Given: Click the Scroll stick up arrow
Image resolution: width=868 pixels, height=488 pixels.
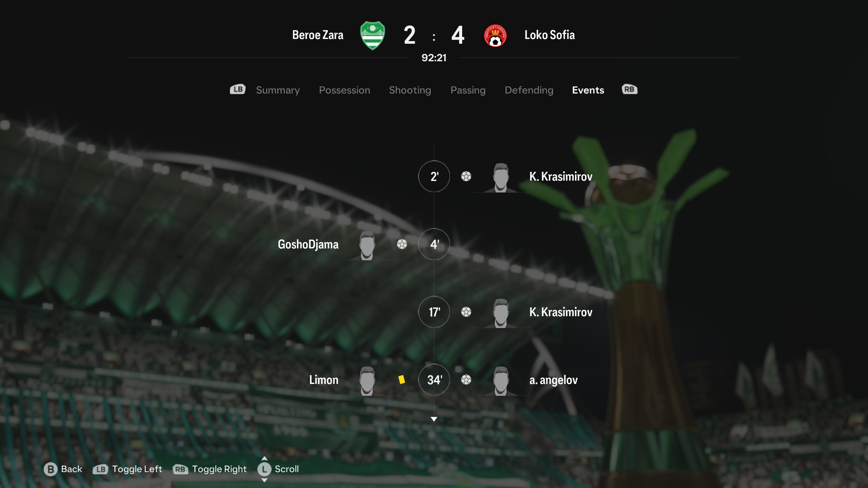Looking at the screenshot, I should tap(264, 459).
